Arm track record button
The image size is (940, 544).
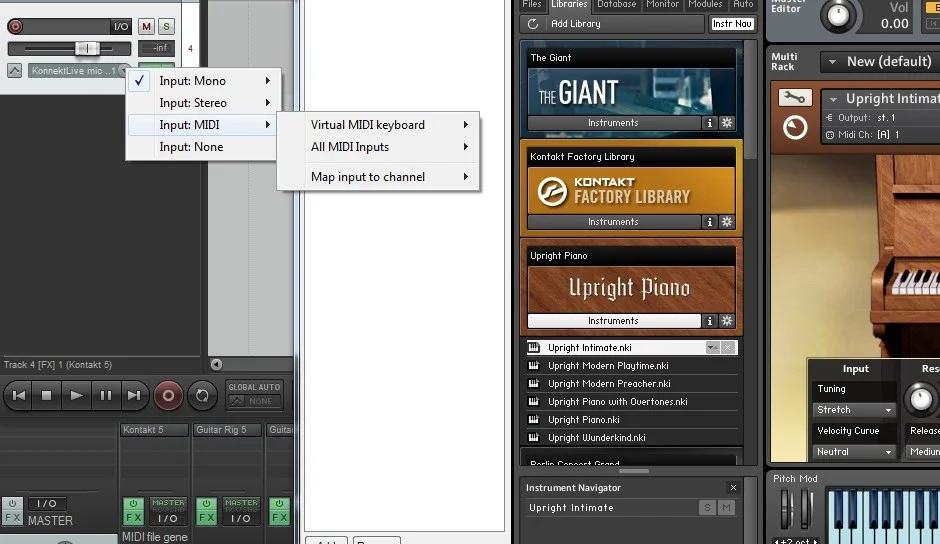(x=16, y=26)
